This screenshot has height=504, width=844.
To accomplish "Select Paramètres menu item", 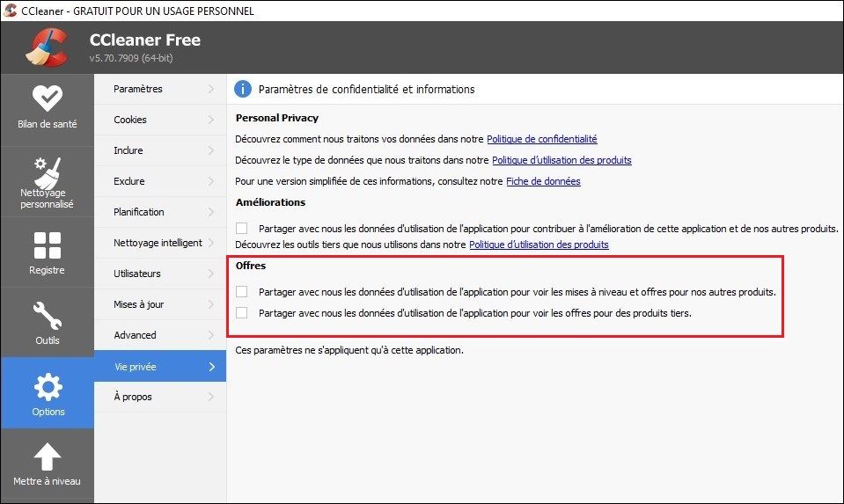I will (x=160, y=89).
